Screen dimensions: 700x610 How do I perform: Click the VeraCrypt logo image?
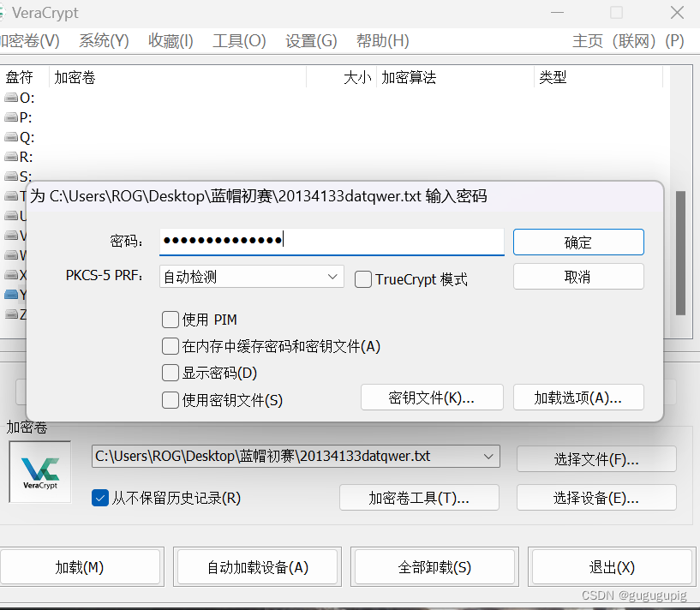[x=40, y=472]
